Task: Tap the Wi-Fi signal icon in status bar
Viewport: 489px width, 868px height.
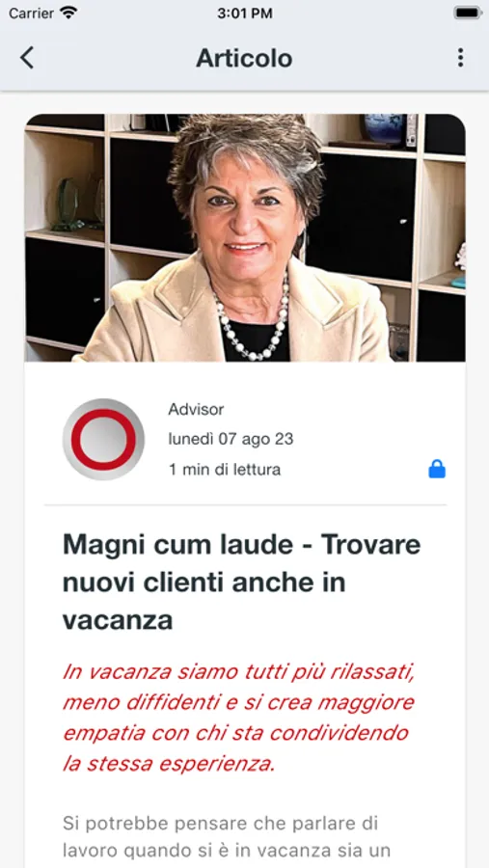Action: [68, 13]
